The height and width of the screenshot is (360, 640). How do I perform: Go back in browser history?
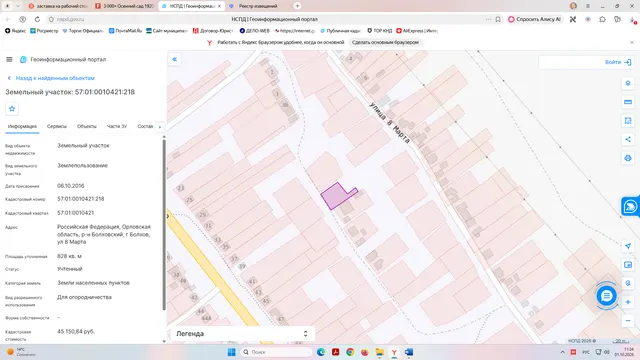click(8, 19)
